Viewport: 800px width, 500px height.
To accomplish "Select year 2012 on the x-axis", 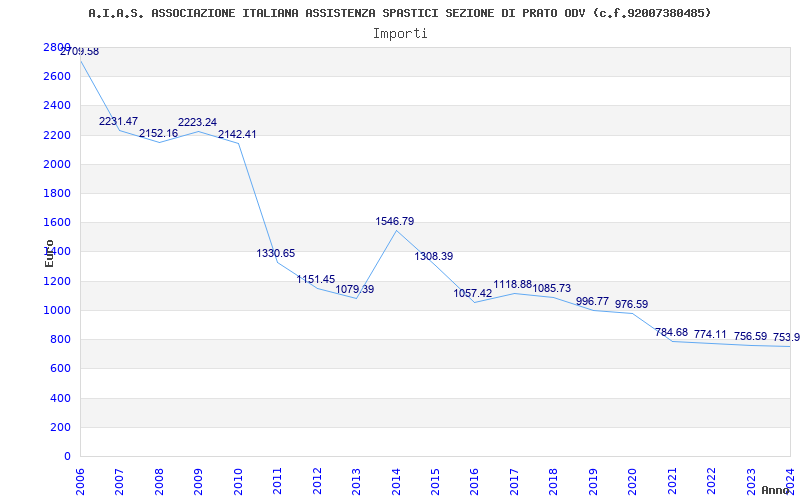I will click(317, 482).
